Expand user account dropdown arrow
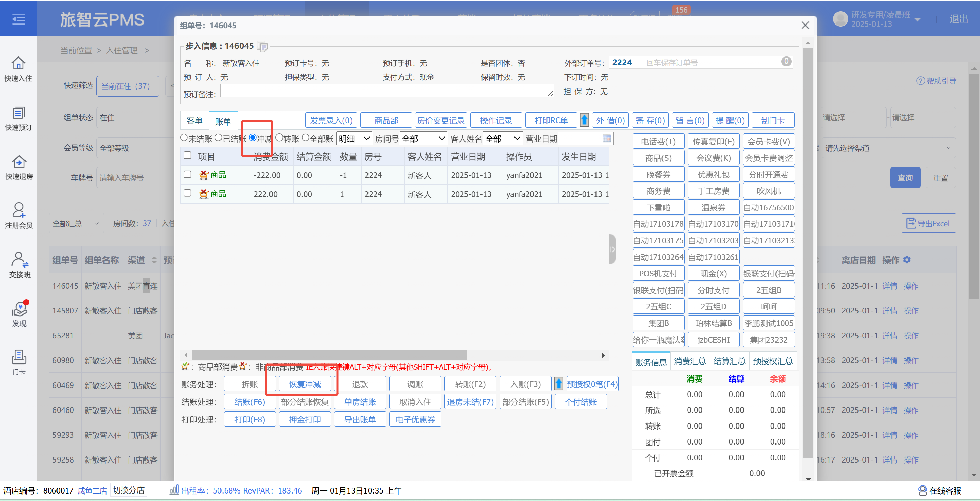 tap(917, 19)
